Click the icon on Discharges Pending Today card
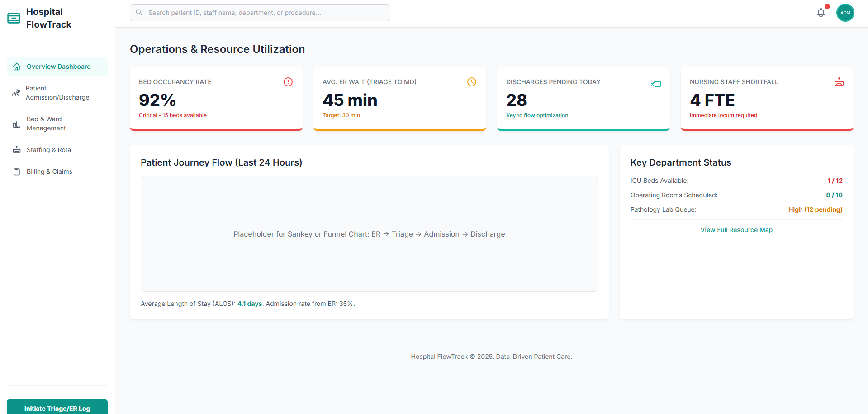868x414 pixels. click(655, 83)
